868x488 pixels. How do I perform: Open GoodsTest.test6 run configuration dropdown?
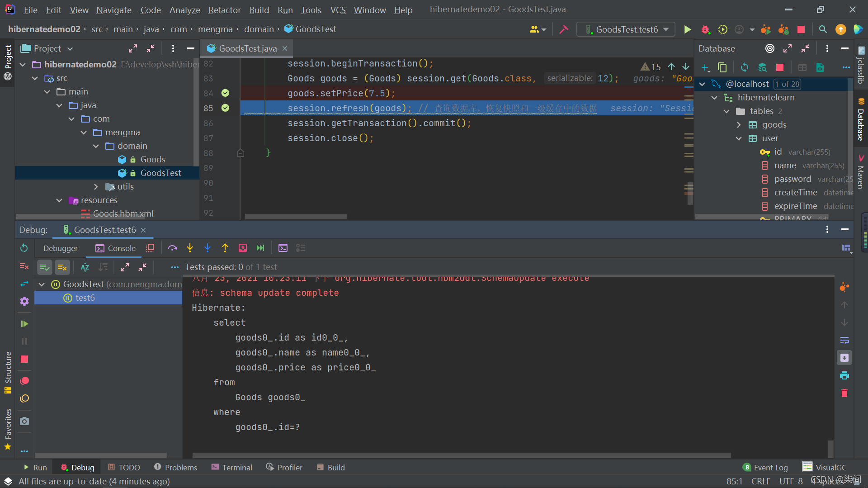point(626,29)
